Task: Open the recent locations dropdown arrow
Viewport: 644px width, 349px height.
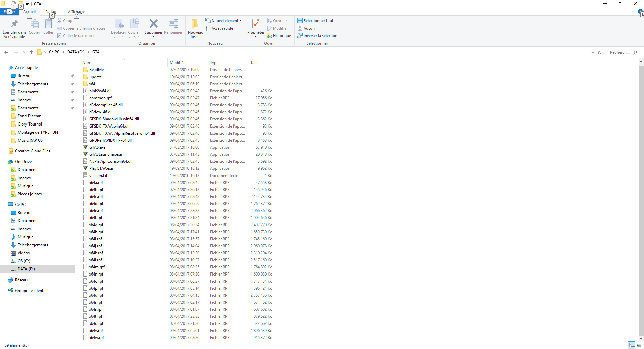Action: click(x=24, y=52)
